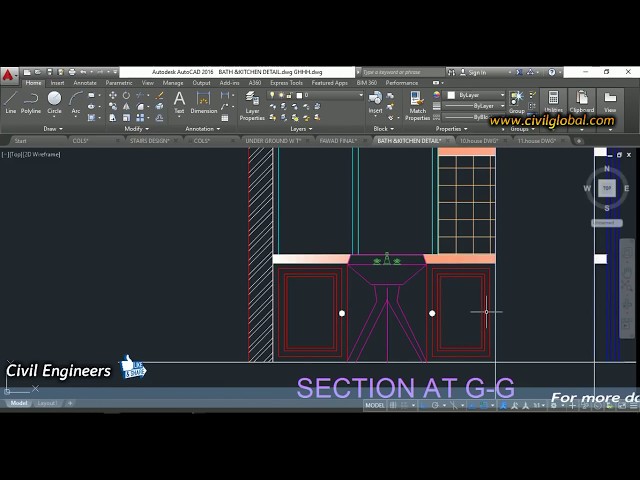640x480 pixels.
Task: Open the Help question mark
Action: click(552, 72)
